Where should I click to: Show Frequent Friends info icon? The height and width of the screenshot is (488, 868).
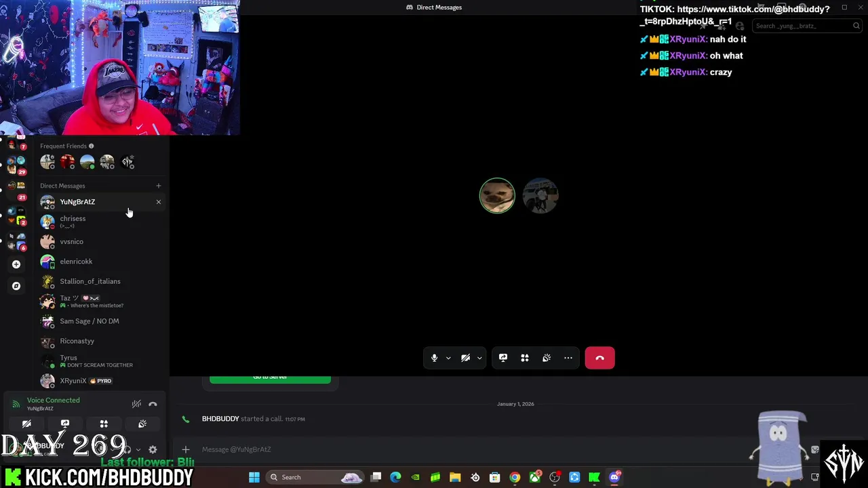tap(92, 146)
